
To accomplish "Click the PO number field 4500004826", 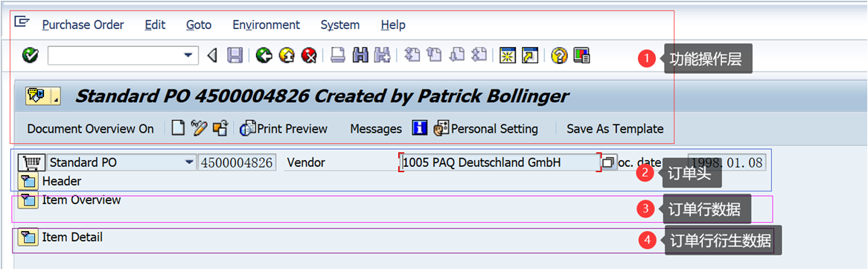I will 237,162.
